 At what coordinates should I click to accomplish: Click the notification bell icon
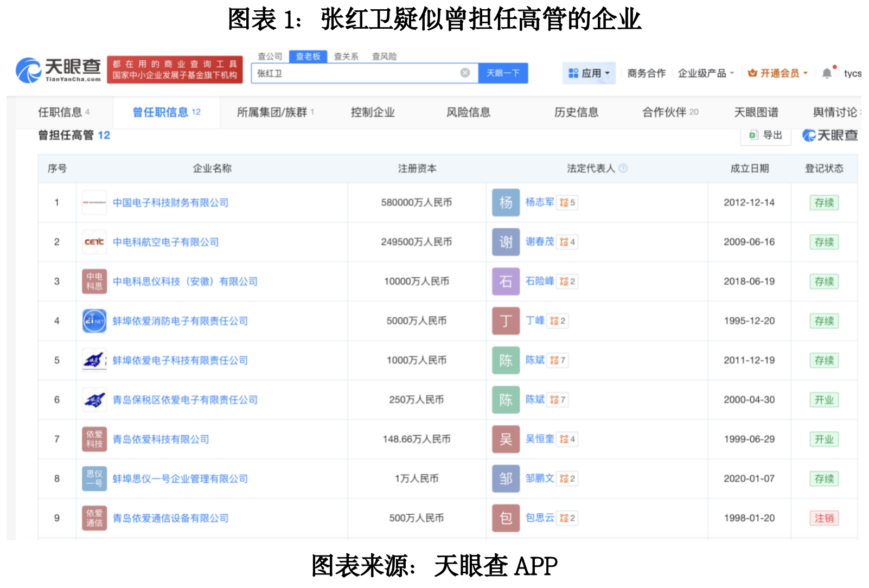pos(826,73)
